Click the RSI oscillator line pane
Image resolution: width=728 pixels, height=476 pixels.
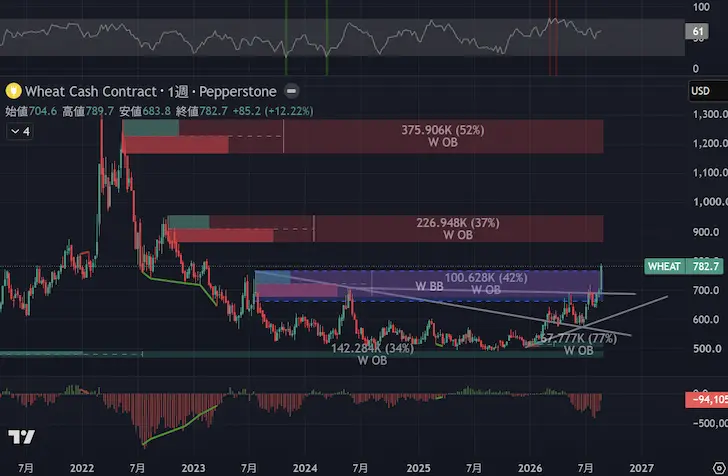[342, 37]
